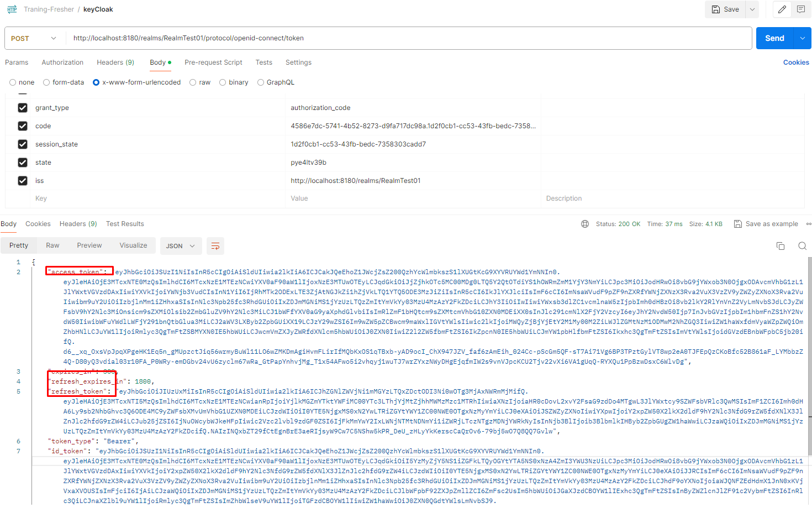Open the comments icon at top right
Image resolution: width=812 pixels, height=508 pixels.
point(801,9)
